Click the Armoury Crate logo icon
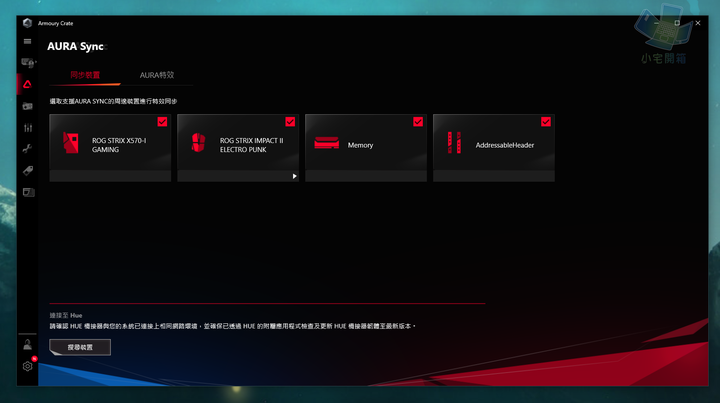 coord(27,23)
